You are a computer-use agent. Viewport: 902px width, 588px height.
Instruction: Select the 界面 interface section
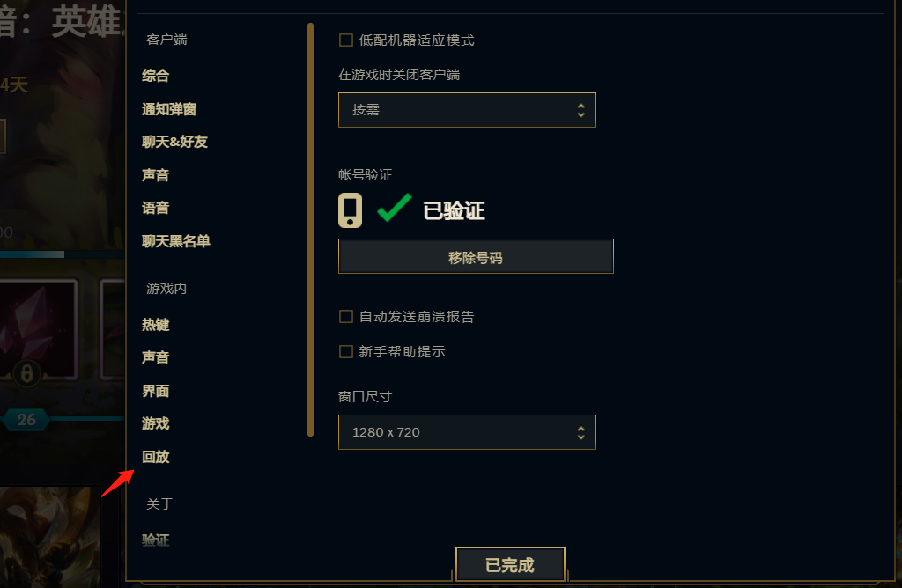point(156,391)
